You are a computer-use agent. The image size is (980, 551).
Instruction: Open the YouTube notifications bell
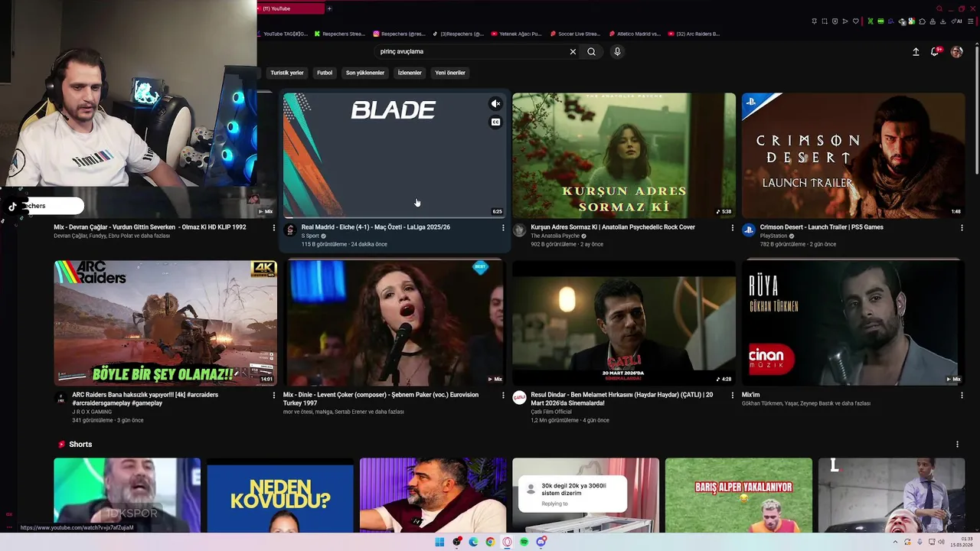tap(935, 51)
